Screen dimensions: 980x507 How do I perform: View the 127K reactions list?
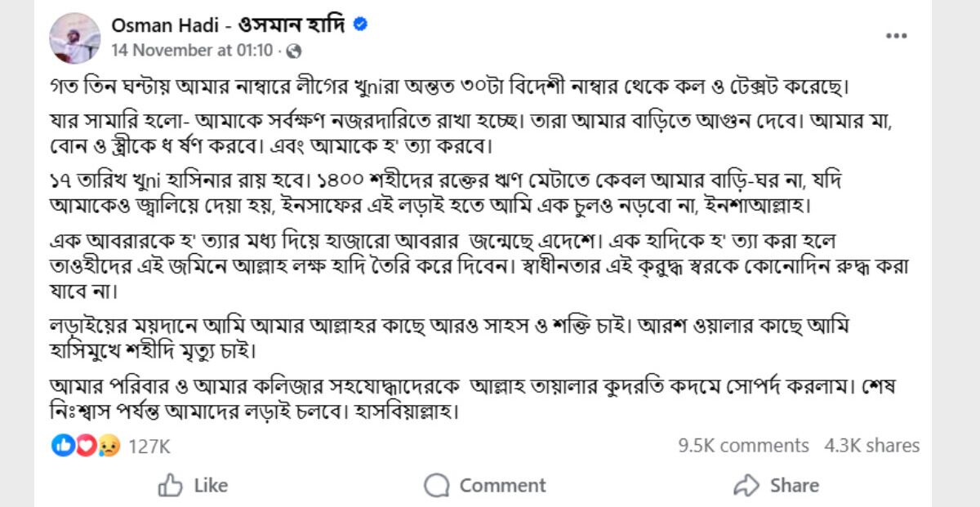(149, 446)
